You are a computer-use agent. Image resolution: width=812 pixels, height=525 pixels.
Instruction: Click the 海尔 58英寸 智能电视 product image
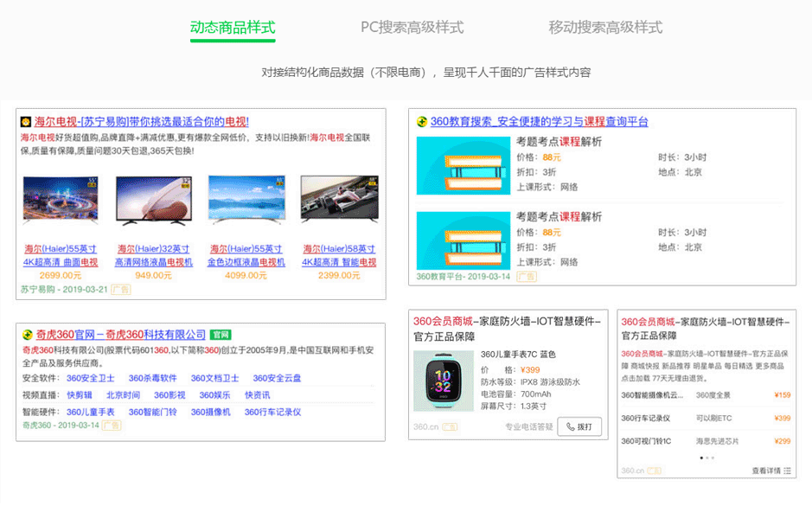coord(340,199)
